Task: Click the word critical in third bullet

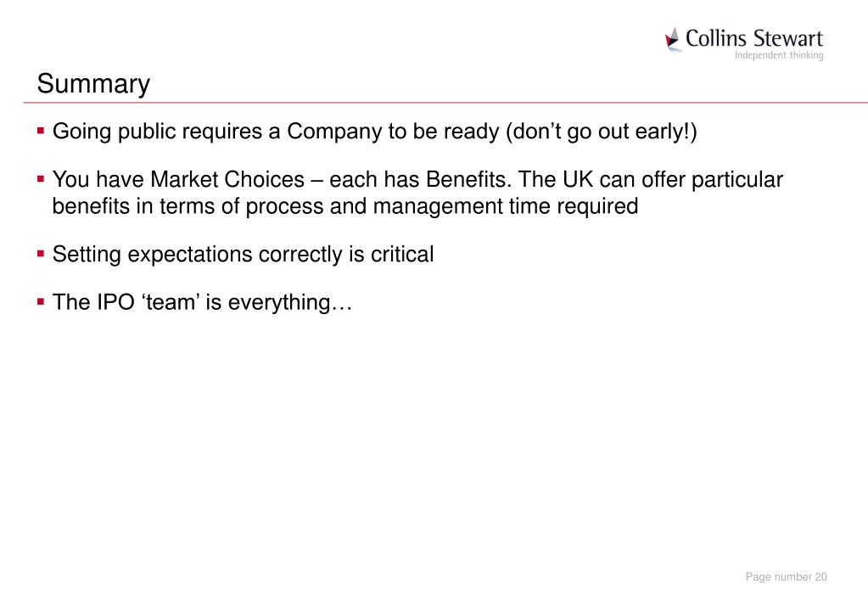Action: coord(402,255)
